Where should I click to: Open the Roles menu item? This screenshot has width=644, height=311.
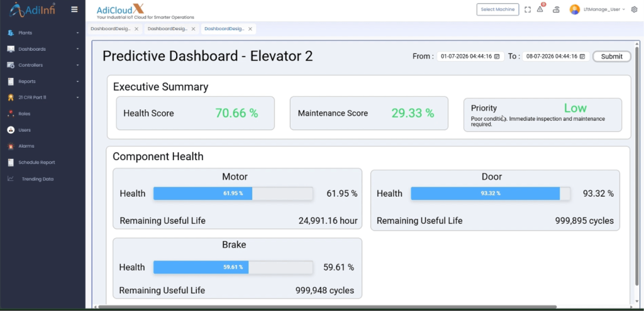pyautogui.click(x=25, y=114)
